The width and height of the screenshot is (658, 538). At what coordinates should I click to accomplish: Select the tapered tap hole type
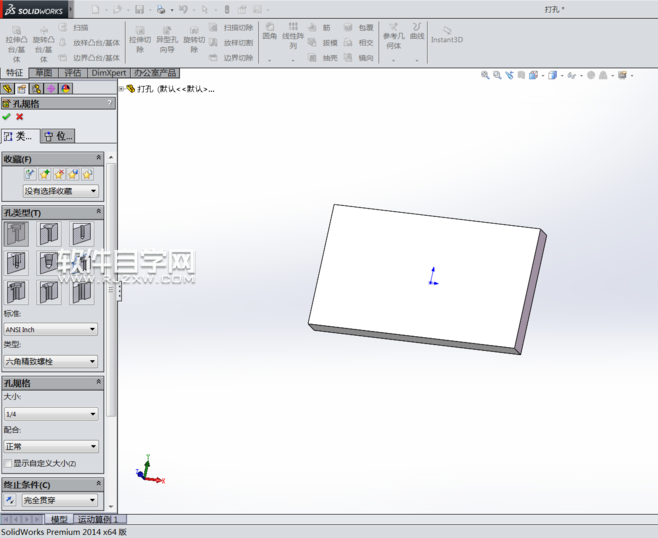49,263
